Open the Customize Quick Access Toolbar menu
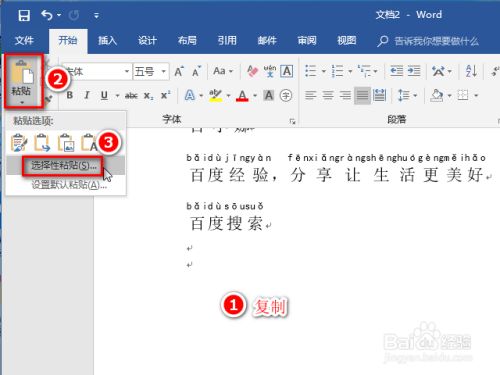This screenshot has width=500, height=375. (x=96, y=16)
